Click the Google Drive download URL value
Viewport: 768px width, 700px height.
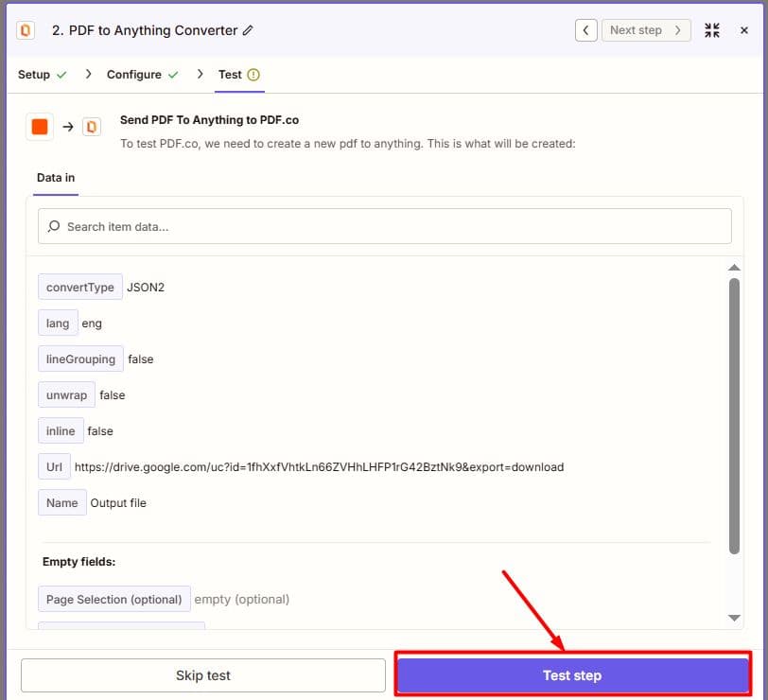point(319,467)
